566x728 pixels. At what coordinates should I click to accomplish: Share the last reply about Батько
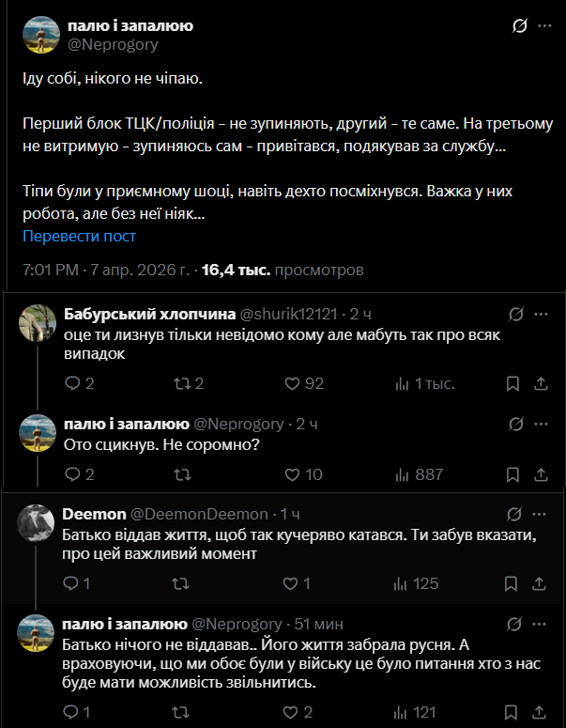click(541, 712)
